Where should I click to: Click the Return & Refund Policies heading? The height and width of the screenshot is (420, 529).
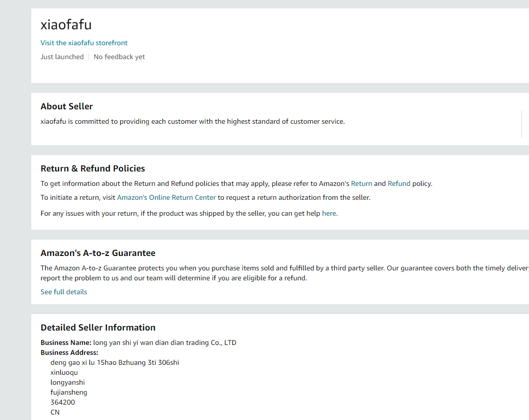coord(93,168)
